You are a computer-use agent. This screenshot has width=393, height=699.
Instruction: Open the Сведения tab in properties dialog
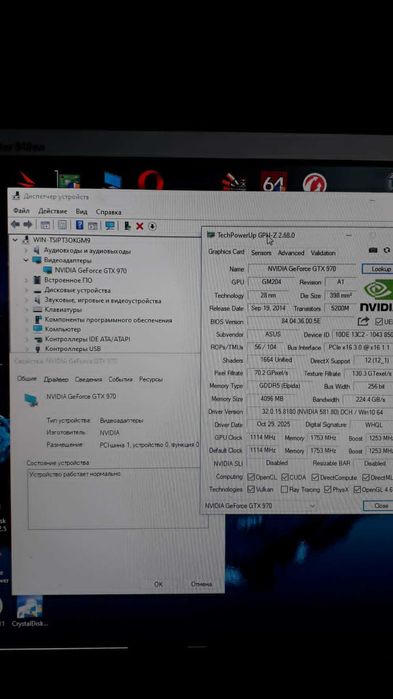pos(88,379)
